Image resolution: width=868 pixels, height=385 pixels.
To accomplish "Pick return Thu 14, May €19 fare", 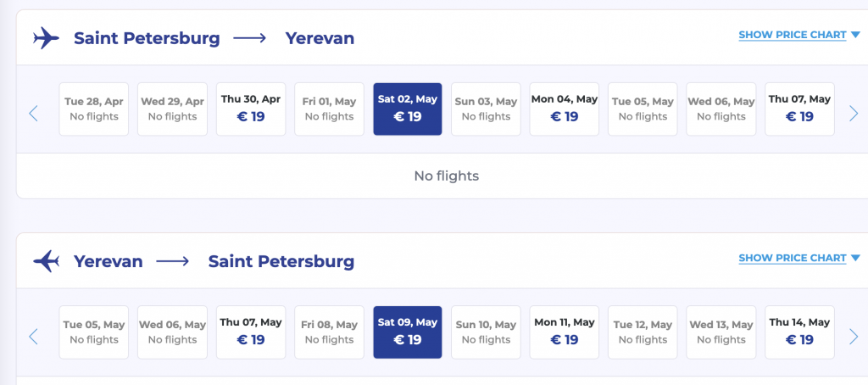I will tap(799, 332).
